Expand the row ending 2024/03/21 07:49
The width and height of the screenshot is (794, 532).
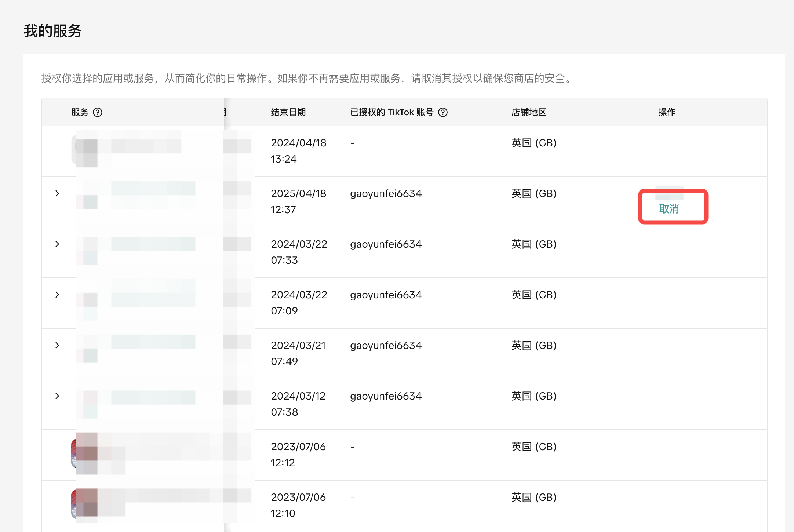click(57, 345)
